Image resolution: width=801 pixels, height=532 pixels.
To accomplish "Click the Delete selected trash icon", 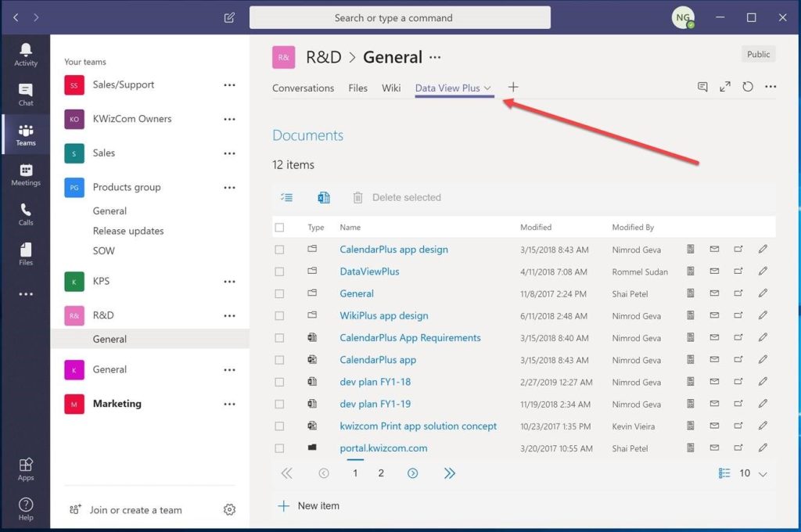I will click(357, 197).
